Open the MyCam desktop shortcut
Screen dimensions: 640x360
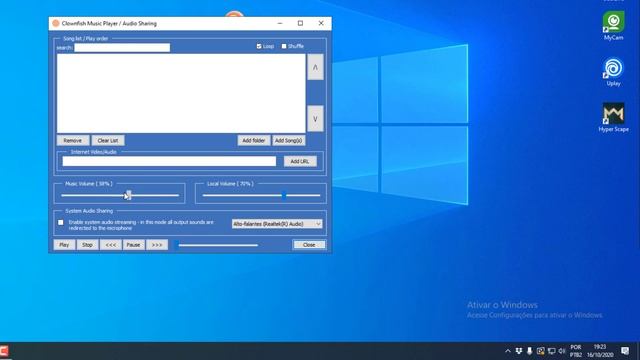coord(613,26)
